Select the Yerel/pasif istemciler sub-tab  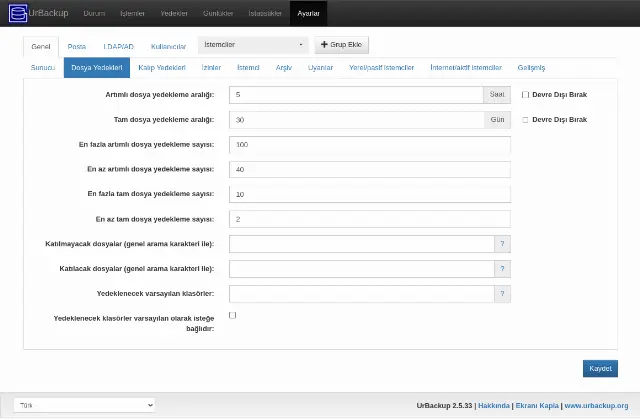click(x=382, y=68)
